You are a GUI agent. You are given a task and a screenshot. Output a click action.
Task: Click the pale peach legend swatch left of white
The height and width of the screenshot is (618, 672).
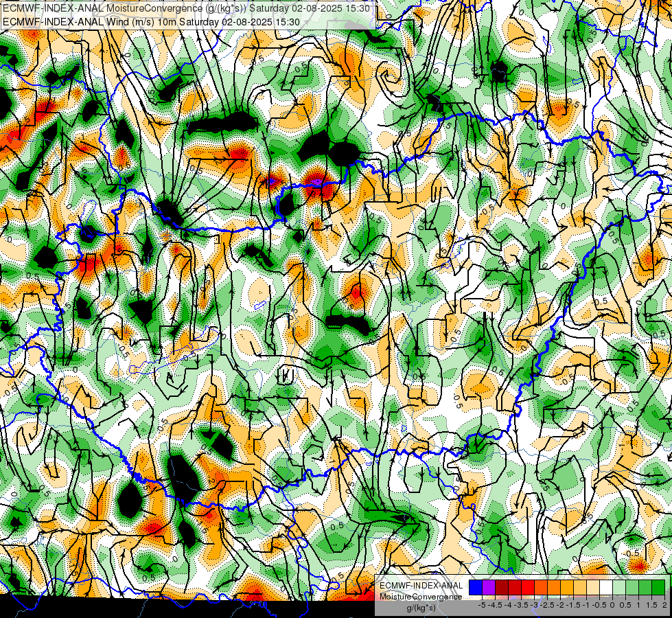tap(593, 587)
